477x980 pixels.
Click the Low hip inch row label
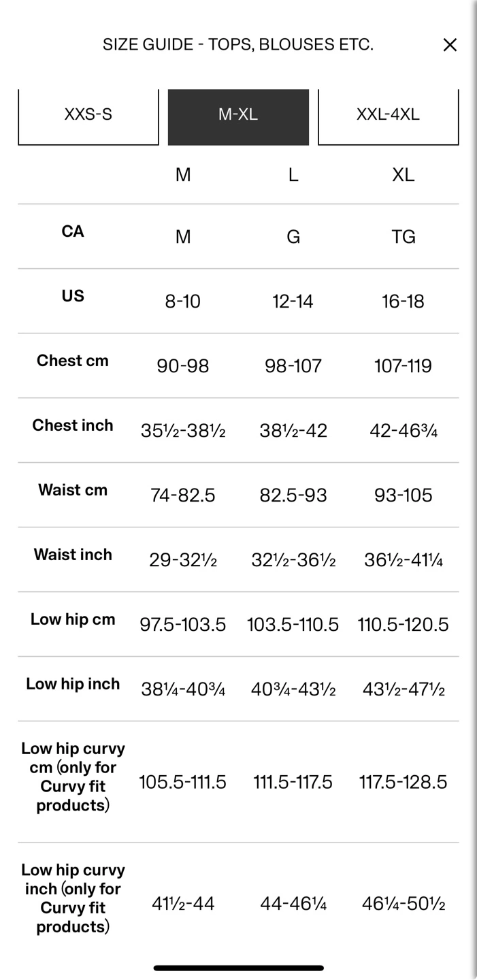coord(73,684)
